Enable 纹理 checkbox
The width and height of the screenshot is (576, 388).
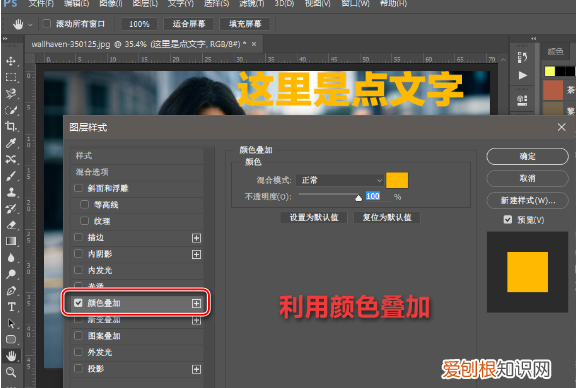(x=84, y=221)
